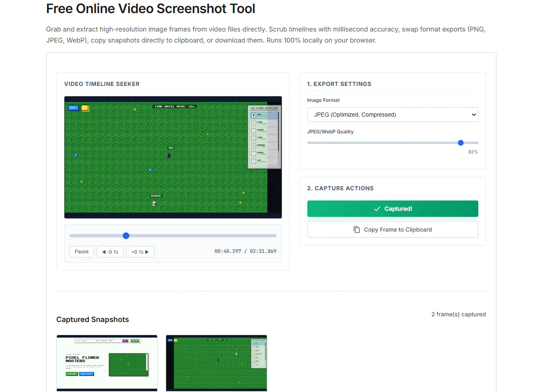Click the clipboard copy icon
Screen dimensions: 543x392
[x=357, y=230]
